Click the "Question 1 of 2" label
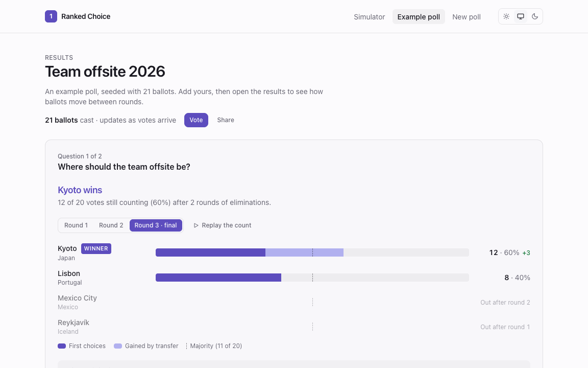 80,156
